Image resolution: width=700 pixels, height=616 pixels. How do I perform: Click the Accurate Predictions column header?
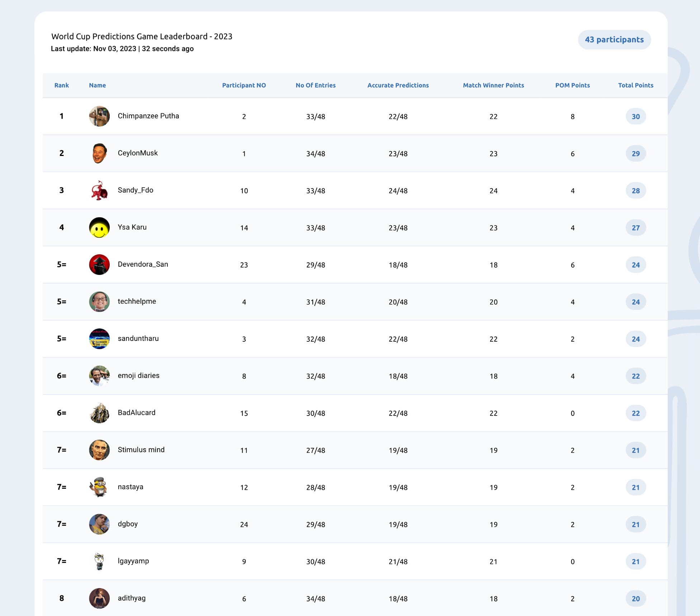pos(398,85)
